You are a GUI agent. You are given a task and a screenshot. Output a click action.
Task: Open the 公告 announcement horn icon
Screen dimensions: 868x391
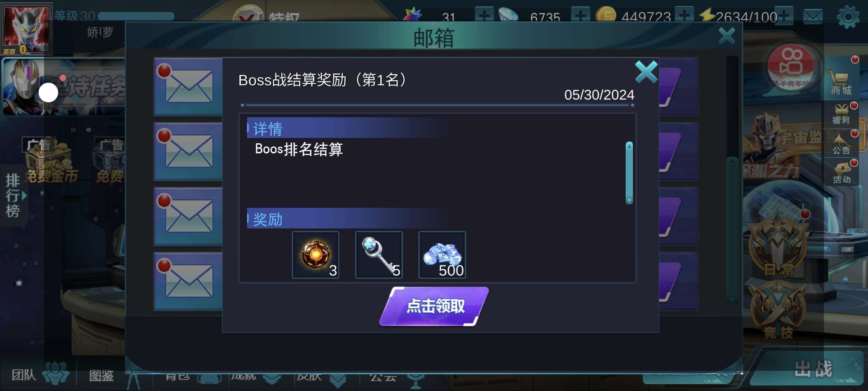[841, 143]
